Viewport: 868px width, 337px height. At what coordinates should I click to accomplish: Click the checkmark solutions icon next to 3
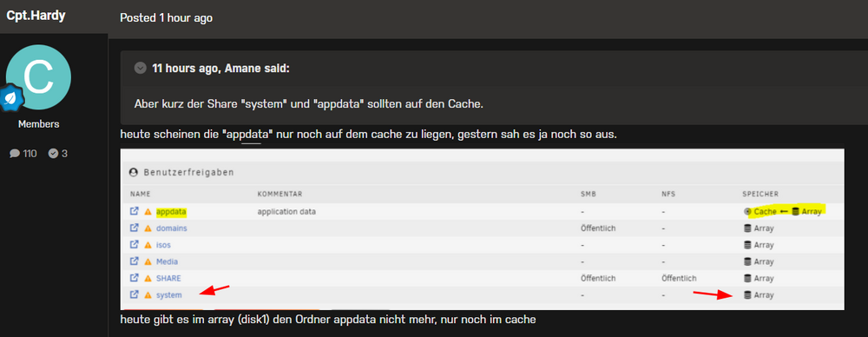(53, 154)
